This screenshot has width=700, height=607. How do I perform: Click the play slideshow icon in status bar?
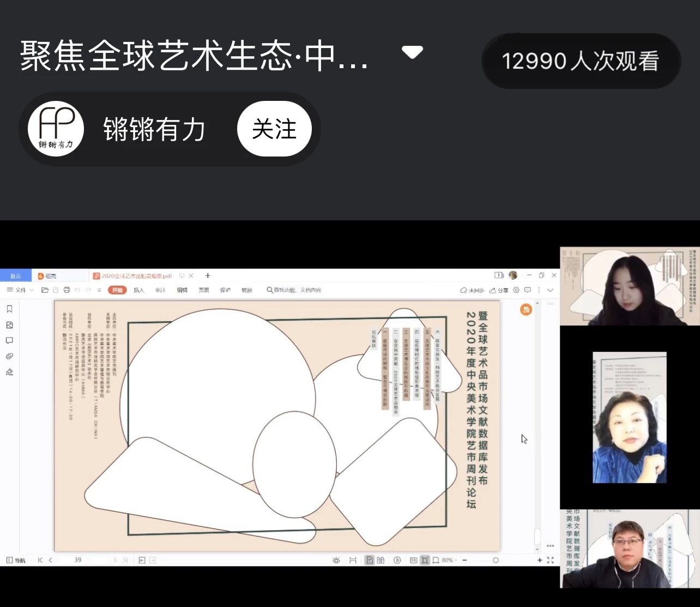coord(397,560)
